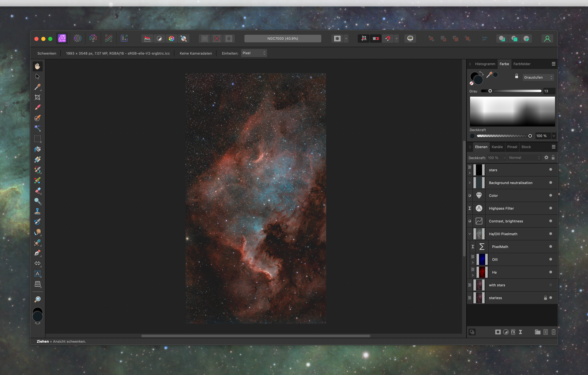Select the Flood Fill tool

37,149
